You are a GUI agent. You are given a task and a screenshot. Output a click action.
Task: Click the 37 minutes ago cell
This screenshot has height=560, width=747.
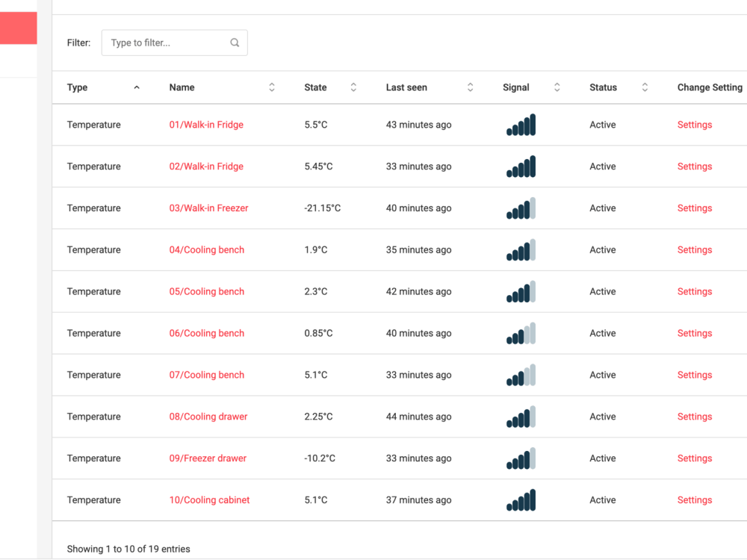[x=419, y=500]
